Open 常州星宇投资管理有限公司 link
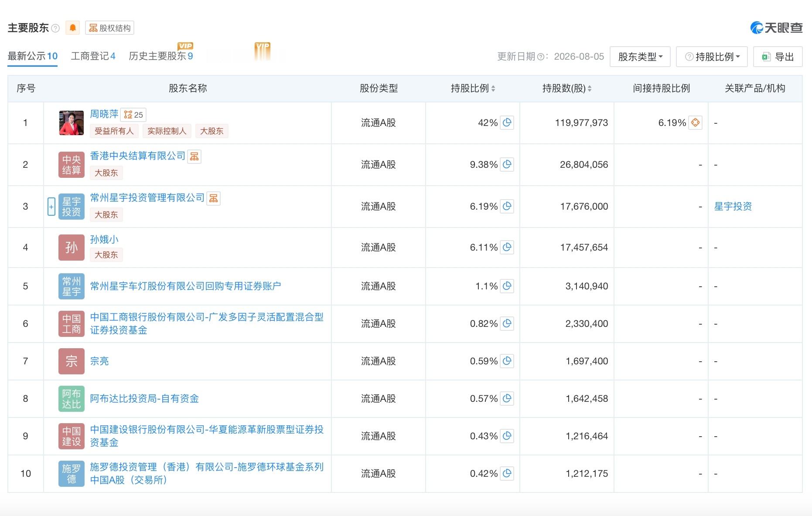The width and height of the screenshot is (812, 516). click(147, 198)
